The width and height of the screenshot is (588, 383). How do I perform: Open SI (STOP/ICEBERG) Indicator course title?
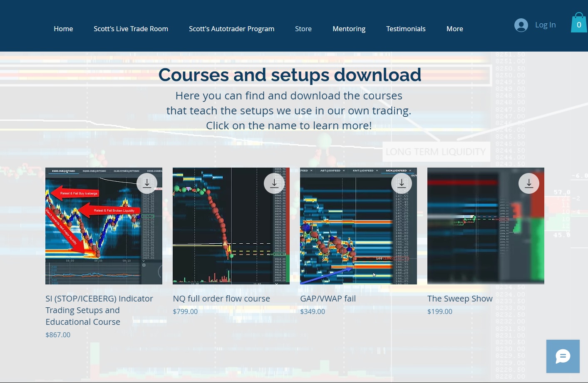(x=99, y=310)
